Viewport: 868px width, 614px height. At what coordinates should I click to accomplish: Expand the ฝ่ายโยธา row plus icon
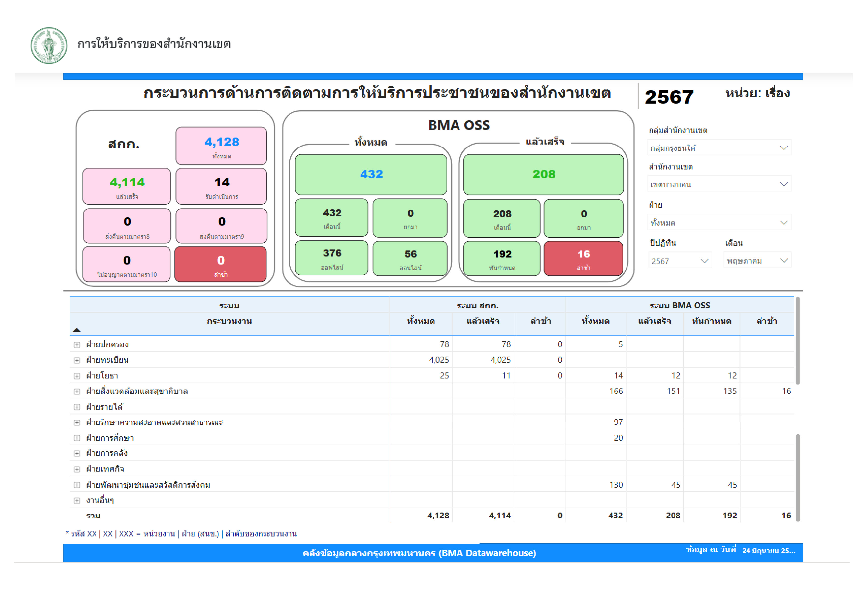(x=77, y=376)
